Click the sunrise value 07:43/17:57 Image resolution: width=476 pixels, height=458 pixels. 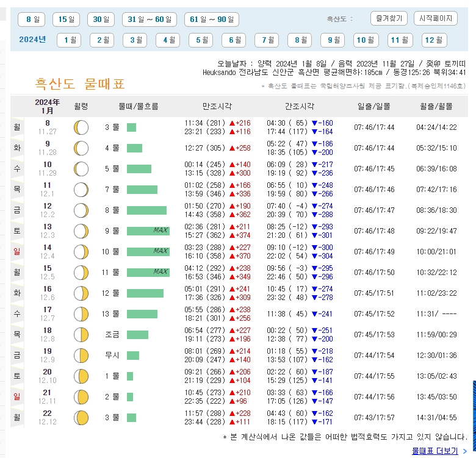(x=374, y=418)
